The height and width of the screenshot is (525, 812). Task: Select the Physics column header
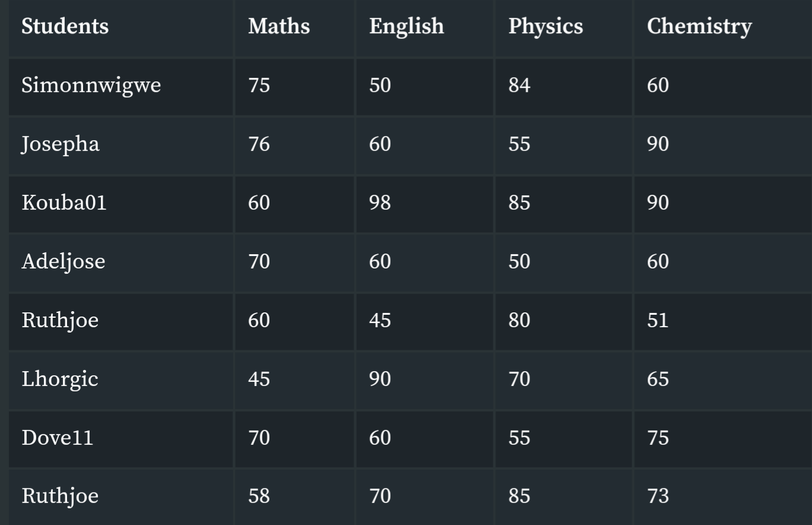pos(564,27)
